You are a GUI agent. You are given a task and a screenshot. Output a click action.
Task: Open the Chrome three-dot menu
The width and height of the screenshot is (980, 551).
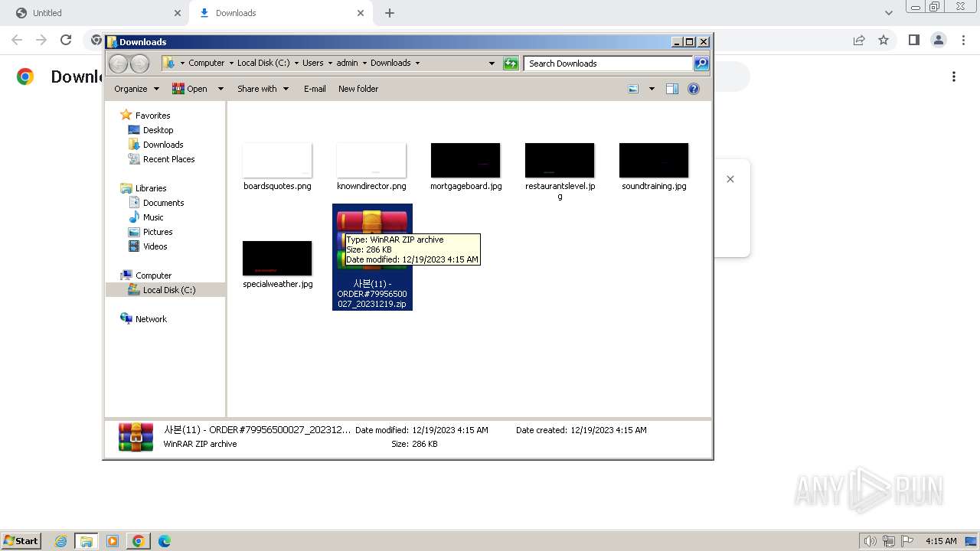[x=964, y=40]
